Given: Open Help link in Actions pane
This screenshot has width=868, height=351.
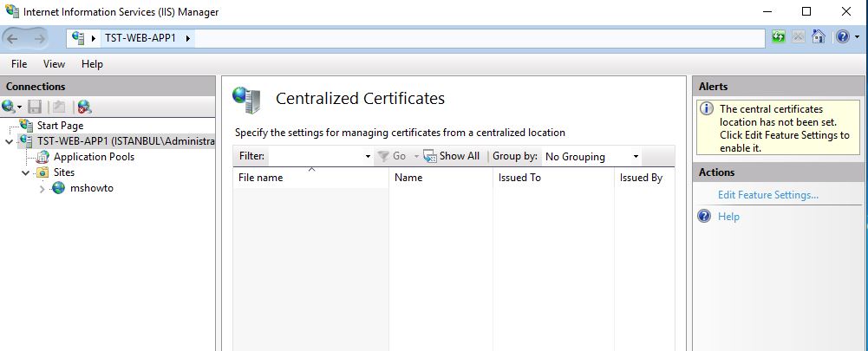Looking at the screenshot, I should click(728, 217).
